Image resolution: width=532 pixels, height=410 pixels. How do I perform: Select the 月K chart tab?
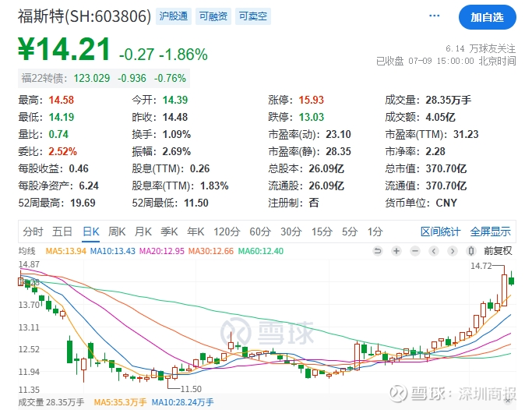click(x=143, y=232)
